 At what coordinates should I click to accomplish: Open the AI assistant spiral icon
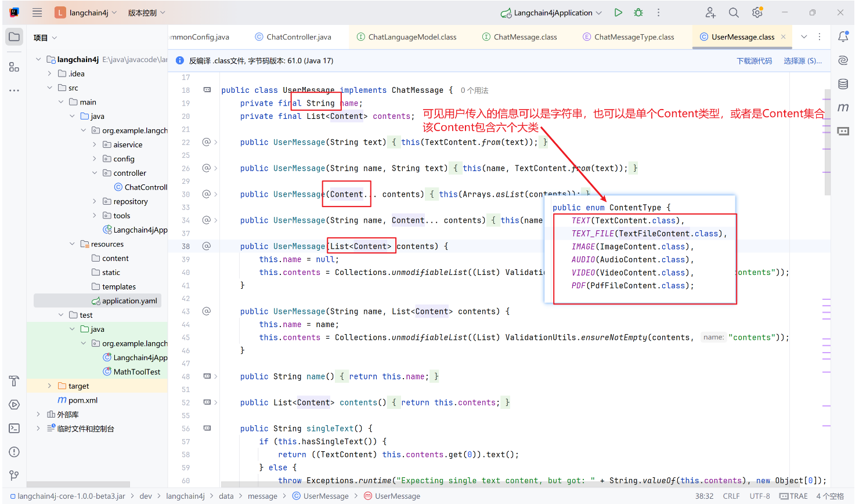point(843,60)
